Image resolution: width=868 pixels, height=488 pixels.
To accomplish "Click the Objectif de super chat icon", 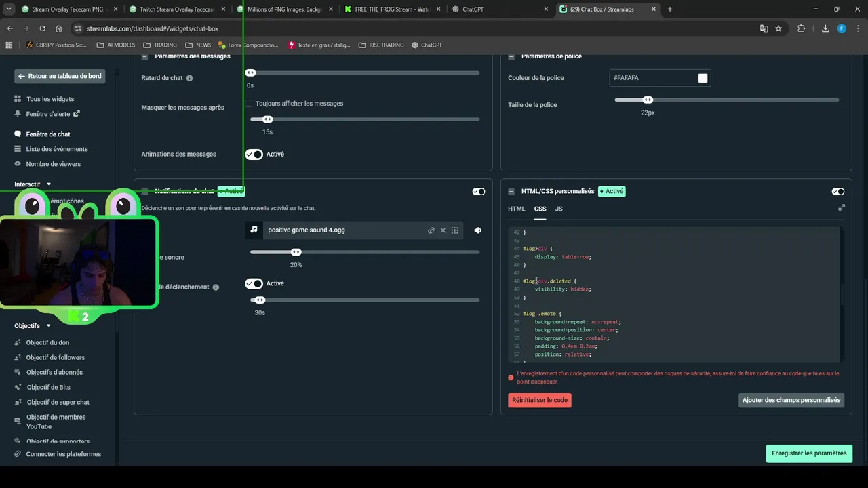I will (18, 402).
